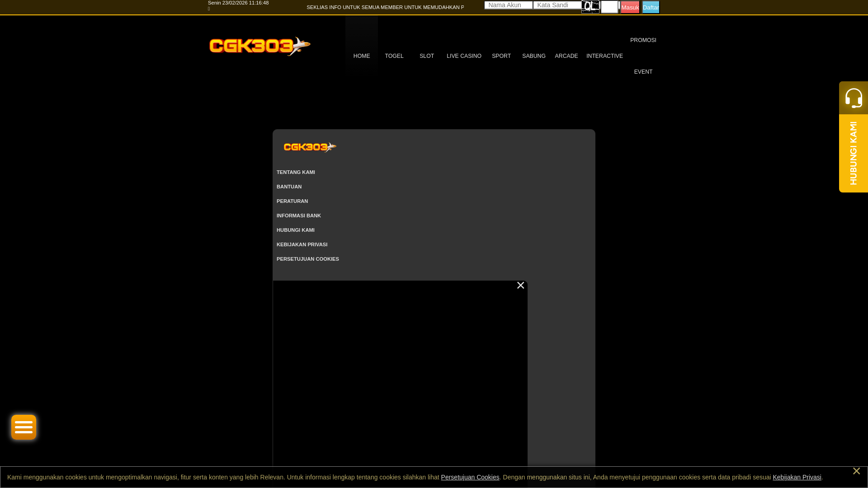Viewport: 868px width, 488px height.
Task: Click the CGK303 footer panel logo
Action: point(310,147)
